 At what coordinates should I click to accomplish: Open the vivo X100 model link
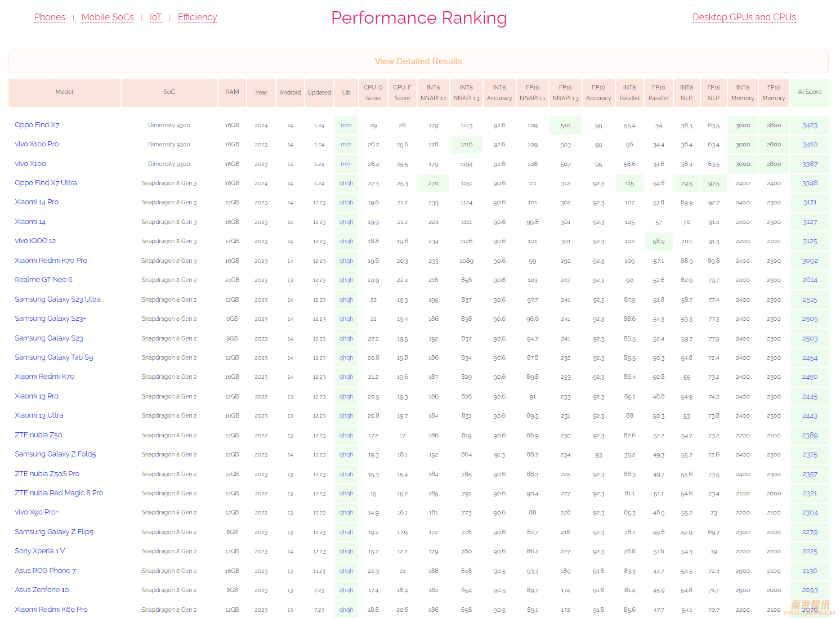click(x=30, y=164)
